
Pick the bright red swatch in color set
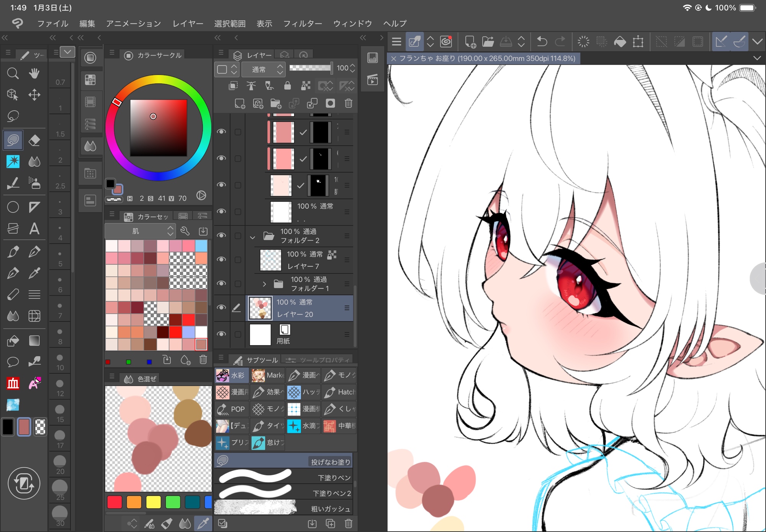point(188,320)
